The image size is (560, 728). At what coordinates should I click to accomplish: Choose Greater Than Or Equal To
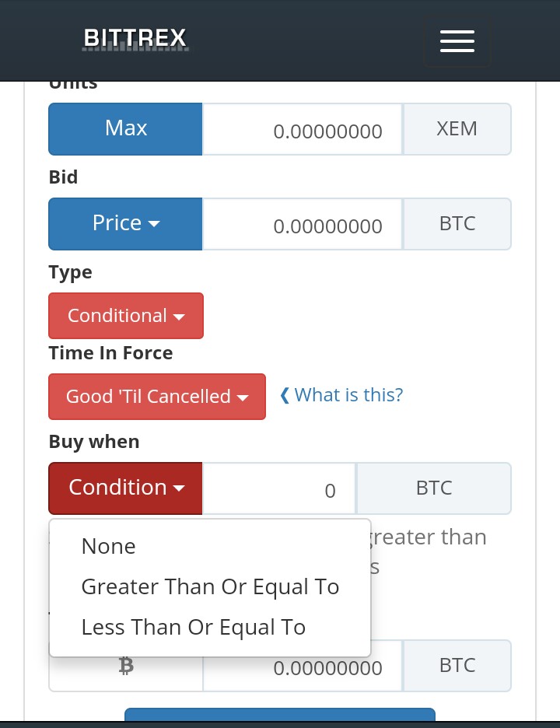pos(210,586)
